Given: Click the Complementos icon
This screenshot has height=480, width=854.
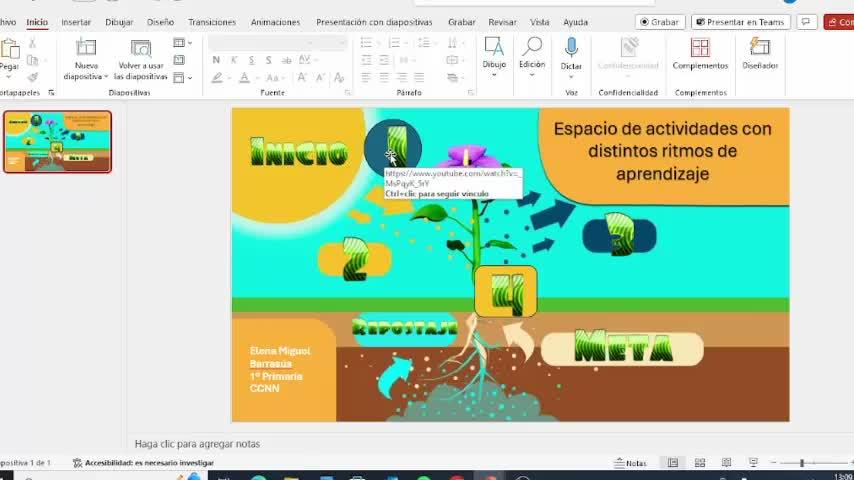Looking at the screenshot, I should pyautogui.click(x=700, y=48).
